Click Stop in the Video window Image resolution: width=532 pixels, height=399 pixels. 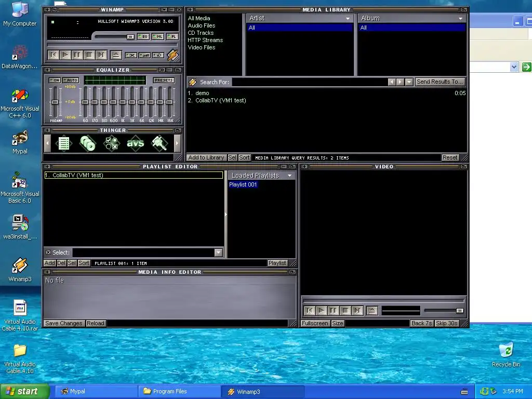click(345, 311)
